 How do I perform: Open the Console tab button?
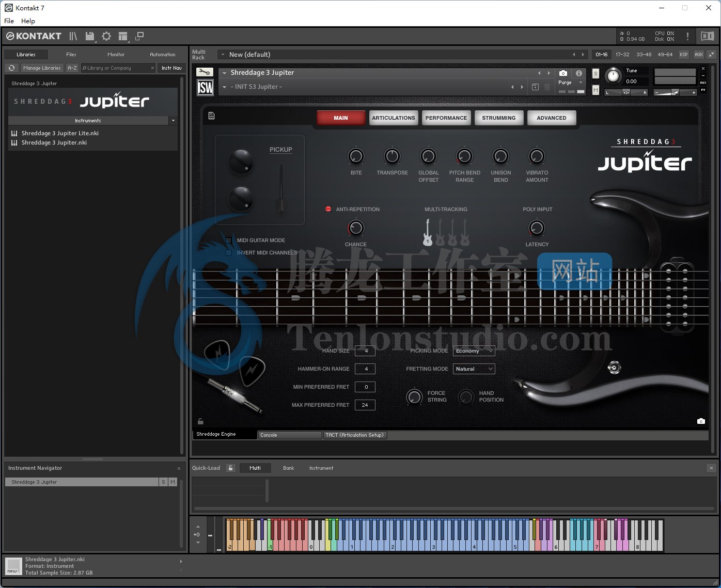click(x=290, y=435)
